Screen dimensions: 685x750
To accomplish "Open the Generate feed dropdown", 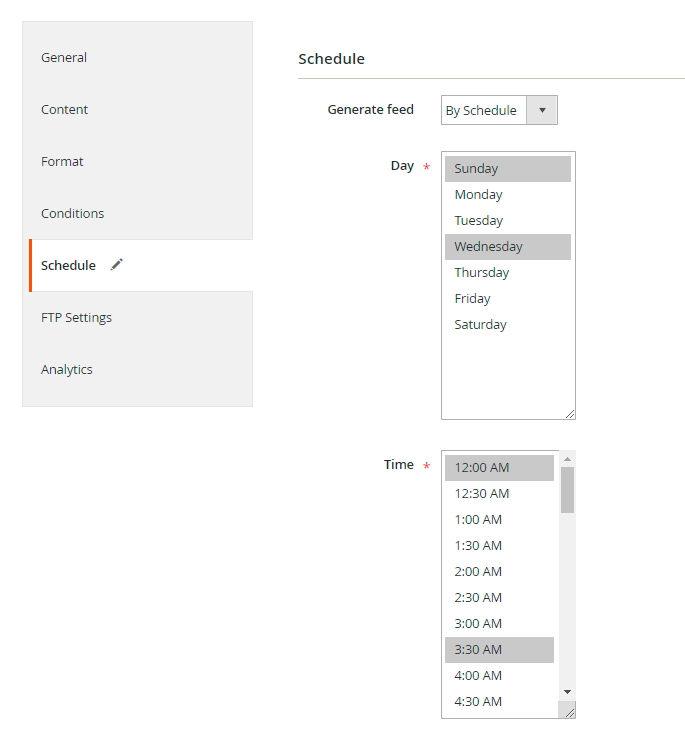I will coord(498,110).
